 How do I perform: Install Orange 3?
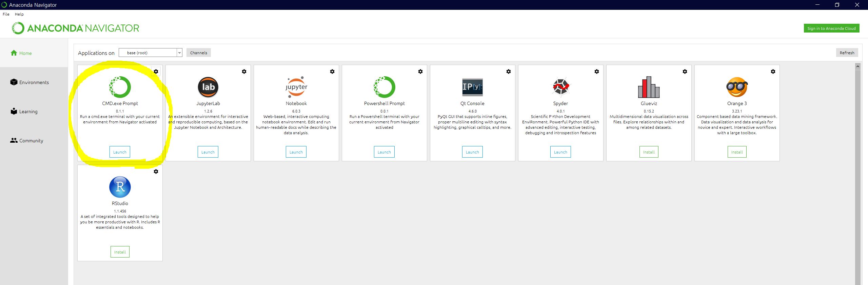(737, 152)
